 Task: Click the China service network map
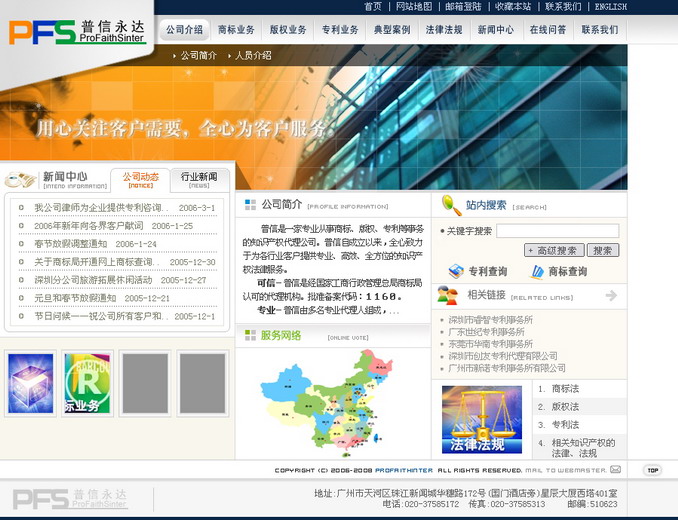pyautogui.click(x=327, y=403)
